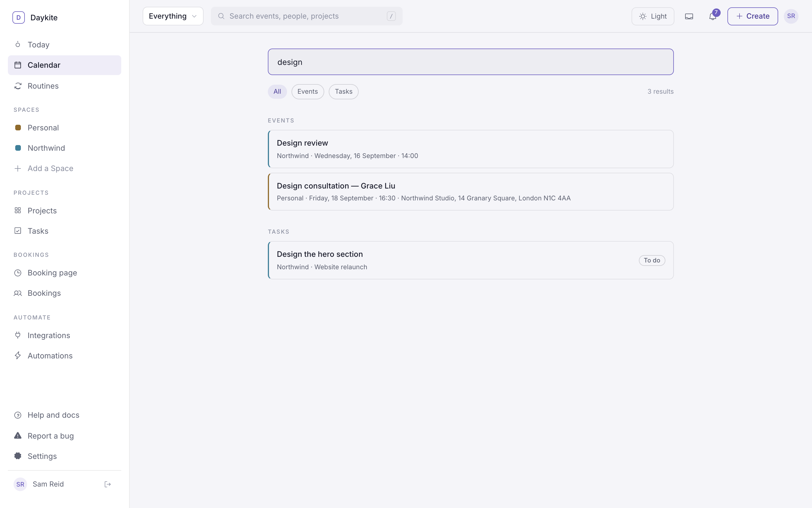This screenshot has height=508, width=812.
Task: Click the SR avatar beside Sam Reid
Action: coord(20,484)
